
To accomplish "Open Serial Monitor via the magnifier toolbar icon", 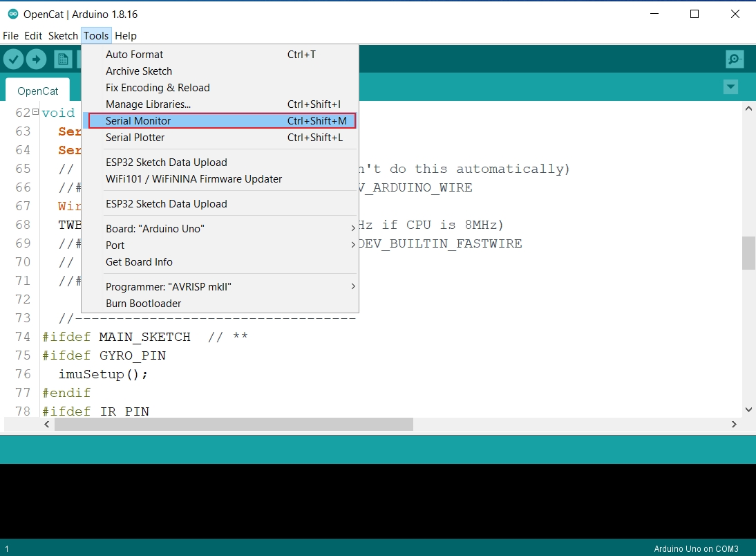I will coord(735,59).
